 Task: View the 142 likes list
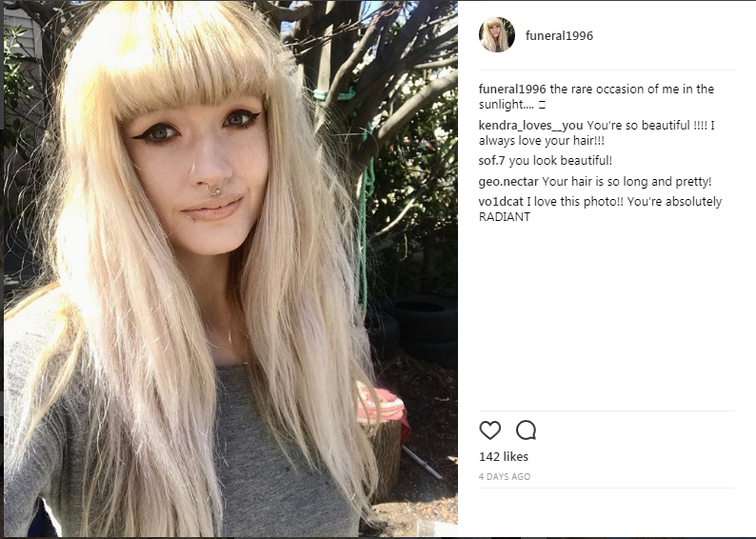tap(504, 456)
